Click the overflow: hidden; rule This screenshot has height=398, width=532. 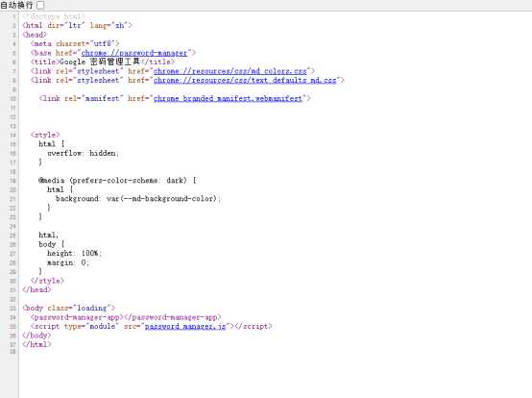(x=84, y=153)
